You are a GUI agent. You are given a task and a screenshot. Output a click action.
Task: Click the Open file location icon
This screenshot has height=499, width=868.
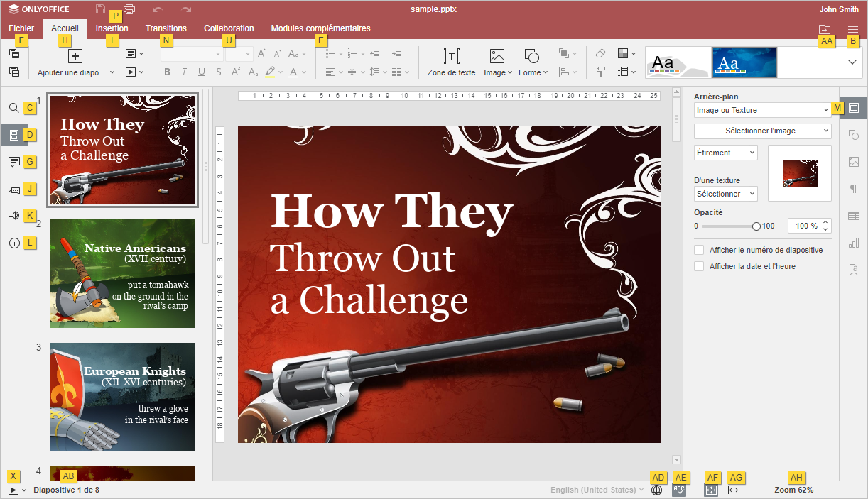click(x=824, y=29)
